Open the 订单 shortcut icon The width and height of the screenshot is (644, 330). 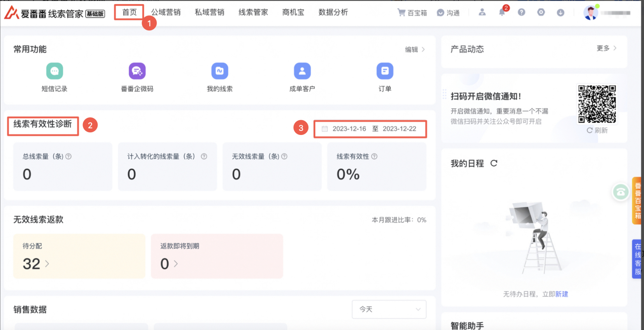click(385, 71)
